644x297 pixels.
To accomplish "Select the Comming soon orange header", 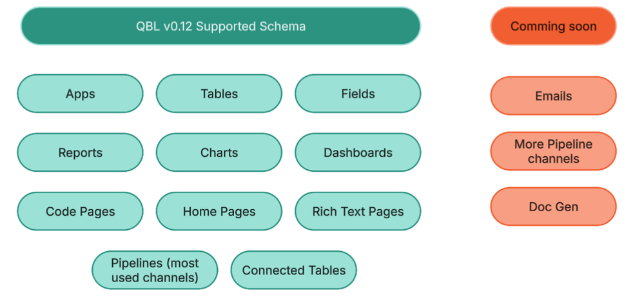I will (553, 26).
